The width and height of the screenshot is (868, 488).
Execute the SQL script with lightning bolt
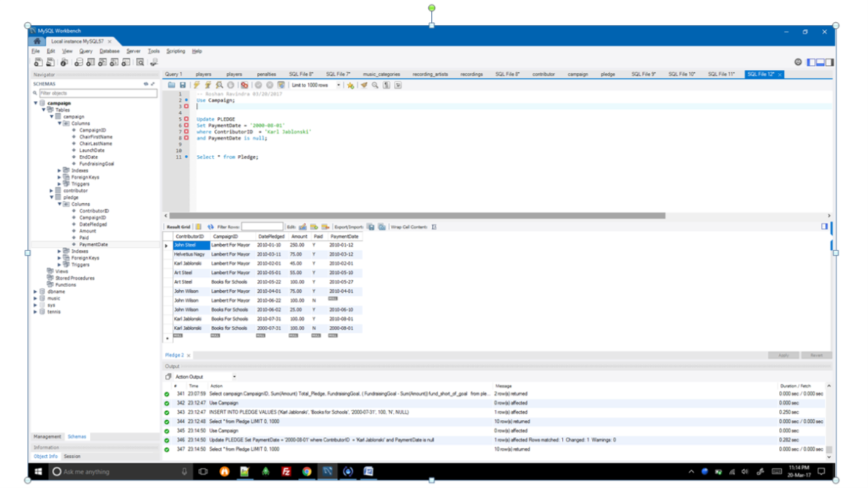click(197, 85)
